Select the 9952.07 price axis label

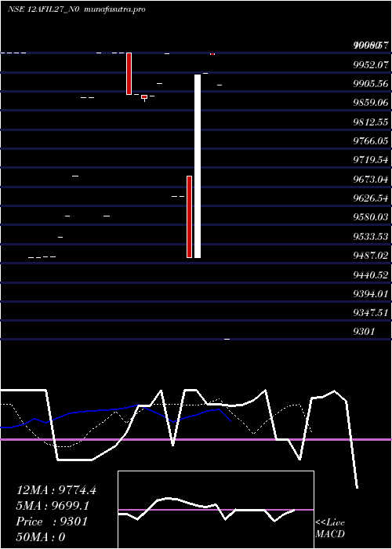[x=371, y=64]
